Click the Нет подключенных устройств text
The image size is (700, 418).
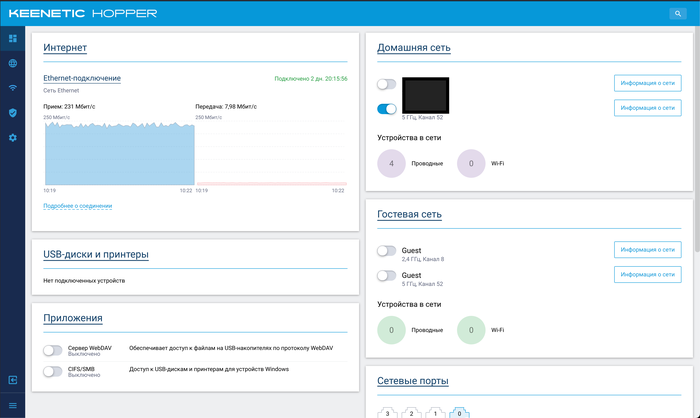[x=84, y=281]
